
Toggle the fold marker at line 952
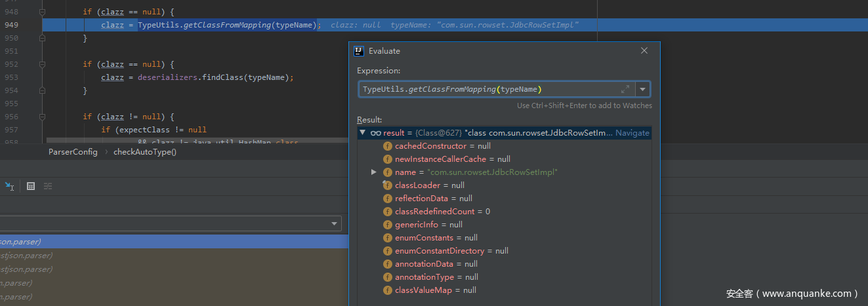42,64
